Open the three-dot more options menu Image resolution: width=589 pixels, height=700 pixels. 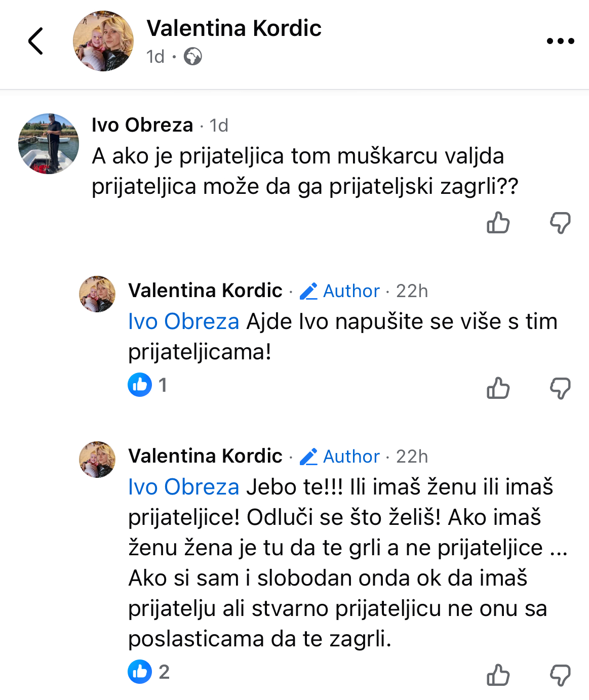[x=560, y=41]
